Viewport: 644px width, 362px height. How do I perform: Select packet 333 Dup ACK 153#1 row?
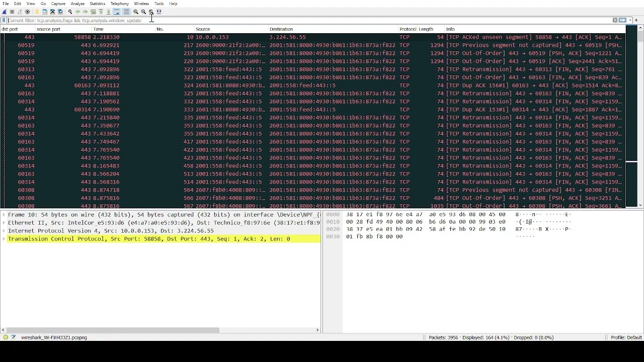(312, 110)
